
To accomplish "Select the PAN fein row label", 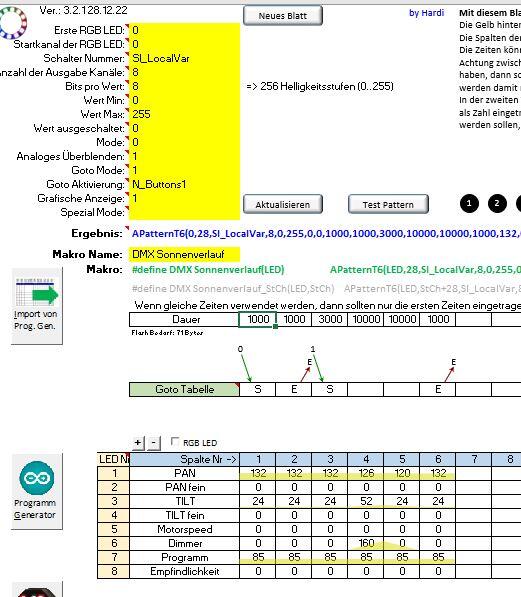I will [184, 487].
